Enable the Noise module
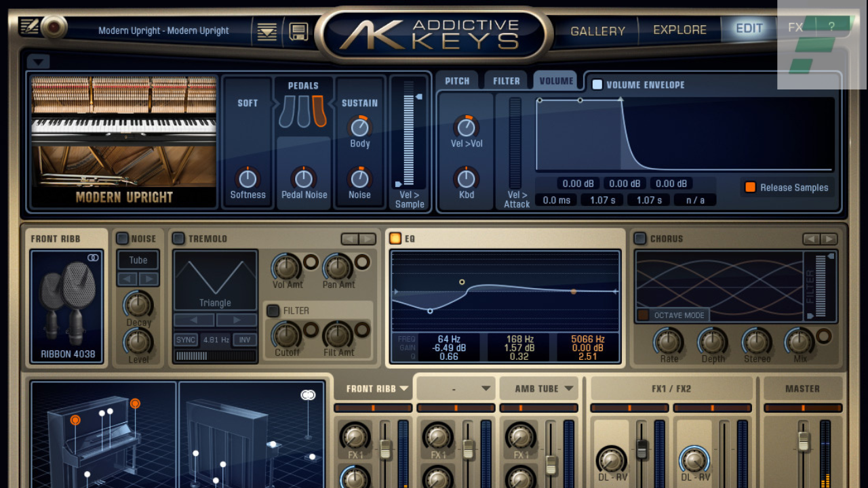Screen dimensions: 868x488 pyautogui.click(x=122, y=238)
